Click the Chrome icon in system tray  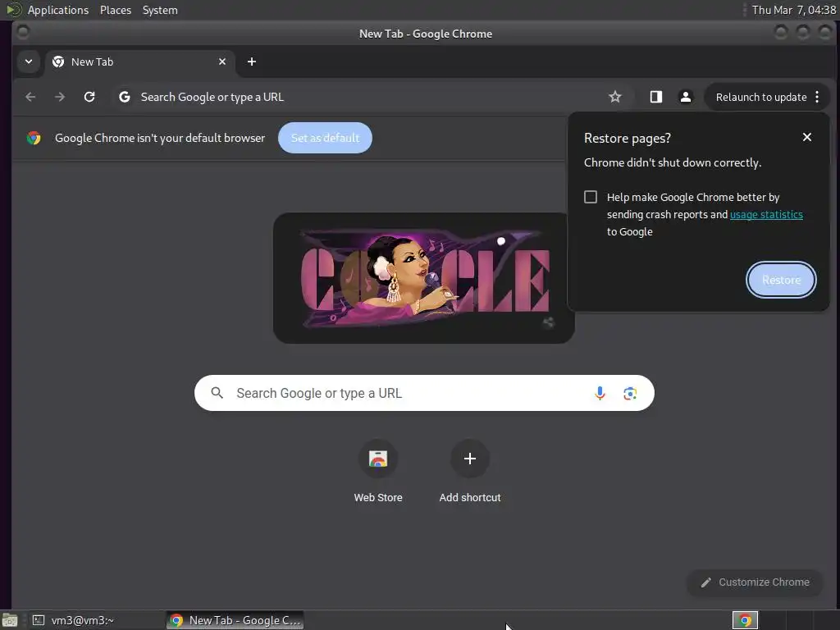(745, 620)
